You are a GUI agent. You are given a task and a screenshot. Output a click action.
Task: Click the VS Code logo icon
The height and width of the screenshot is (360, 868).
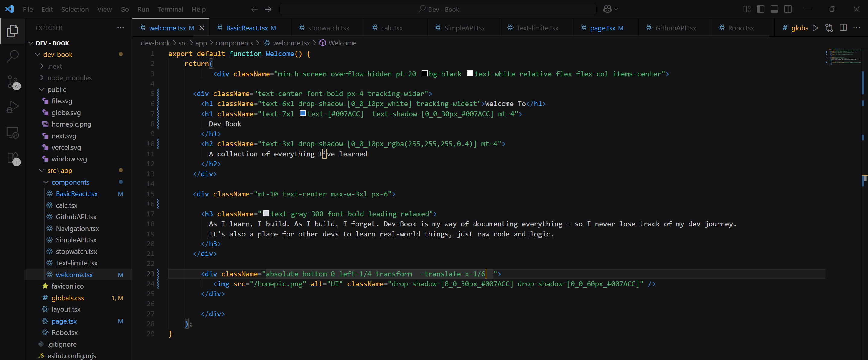pos(9,9)
